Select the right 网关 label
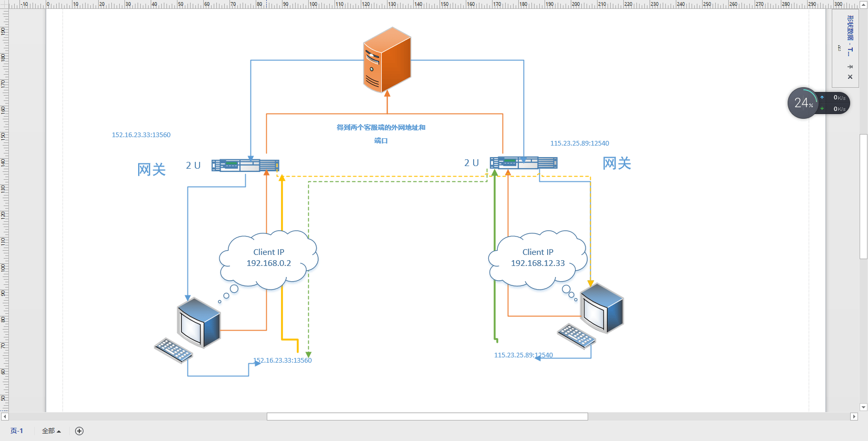Viewport: 868px width, 441px height. [x=616, y=163]
